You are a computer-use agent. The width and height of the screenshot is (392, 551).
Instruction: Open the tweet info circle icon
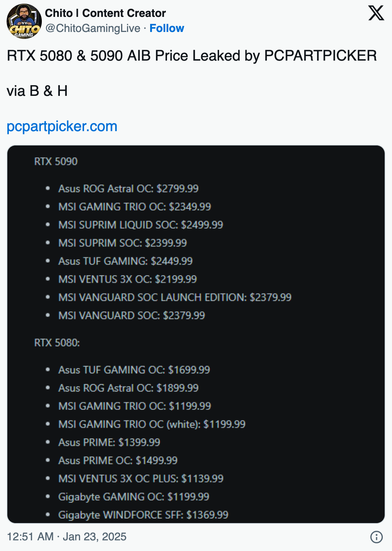(377, 537)
